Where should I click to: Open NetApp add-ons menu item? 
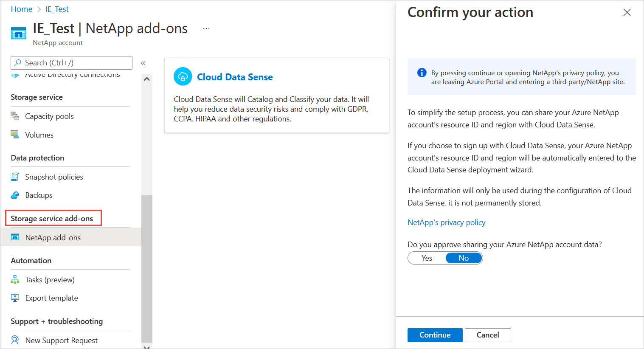coord(53,238)
